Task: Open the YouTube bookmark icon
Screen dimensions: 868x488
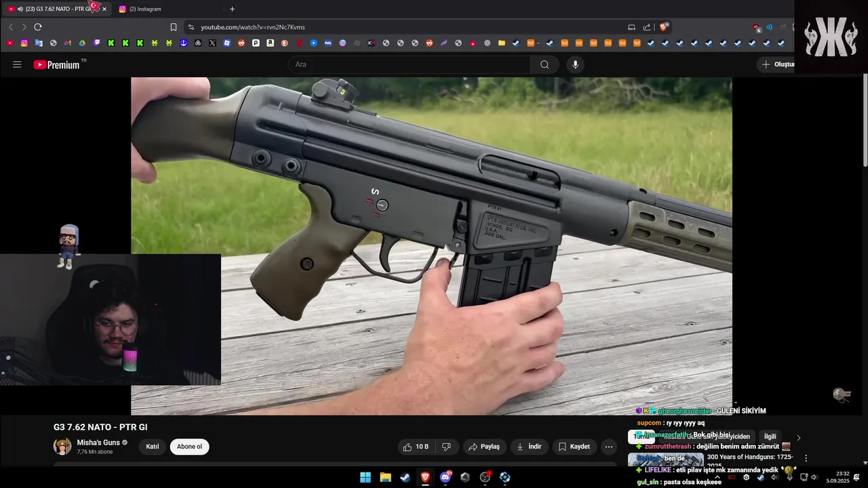Action: [x=9, y=43]
